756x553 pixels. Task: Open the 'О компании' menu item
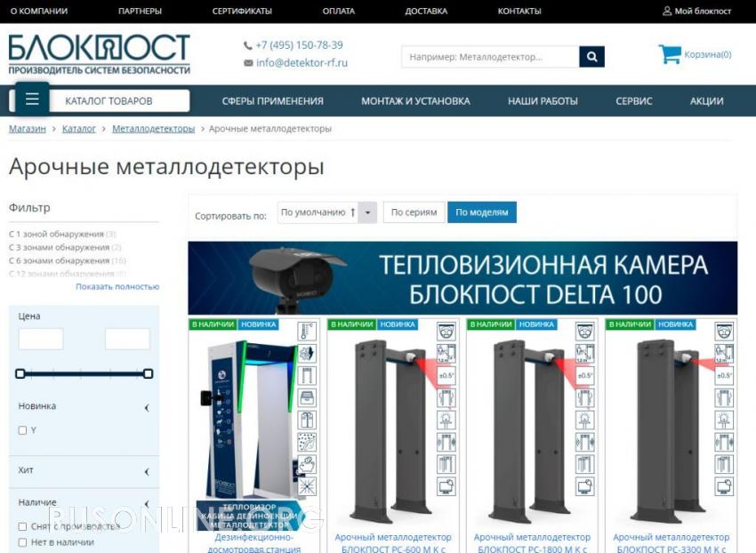click(x=39, y=11)
